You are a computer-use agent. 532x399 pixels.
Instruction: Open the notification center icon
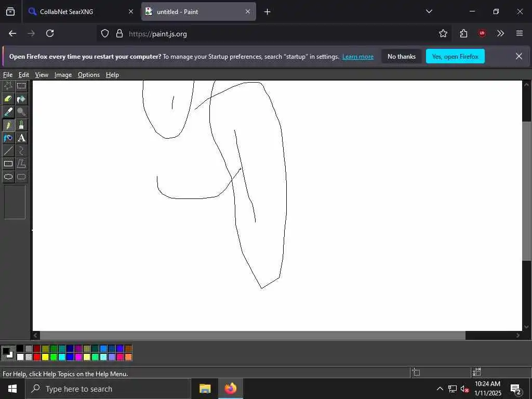pos(516,389)
